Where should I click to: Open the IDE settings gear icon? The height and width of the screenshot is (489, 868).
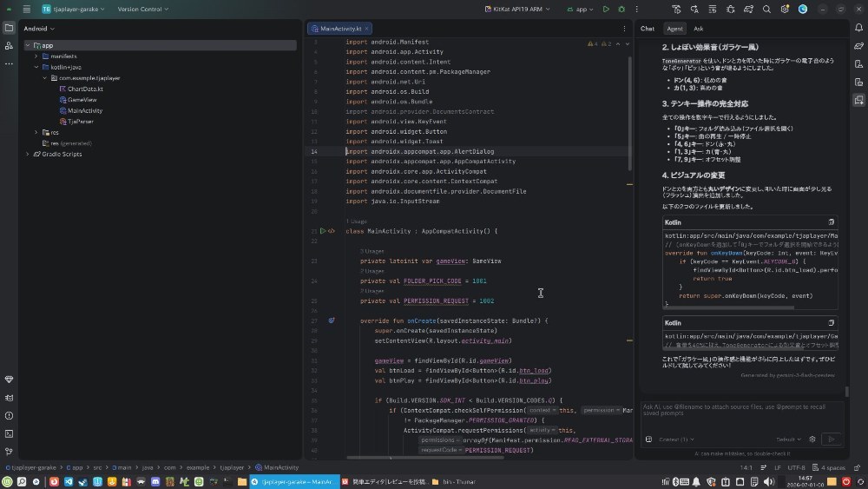pyautogui.click(x=785, y=10)
